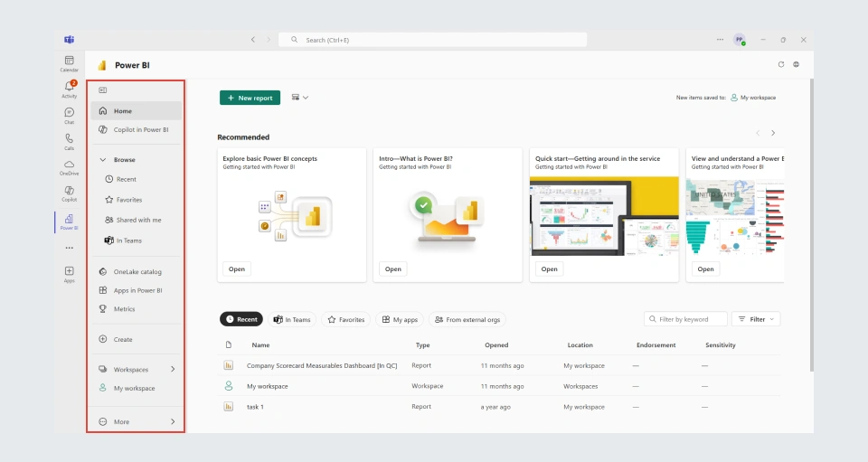868x462 pixels.
Task: Open Power BI in browser globe icon
Action: 796,65
